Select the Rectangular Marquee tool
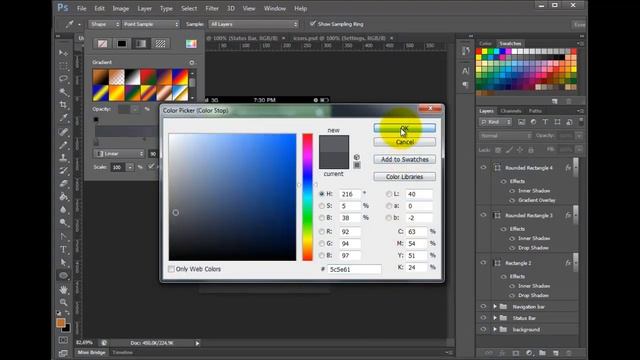 click(x=63, y=66)
